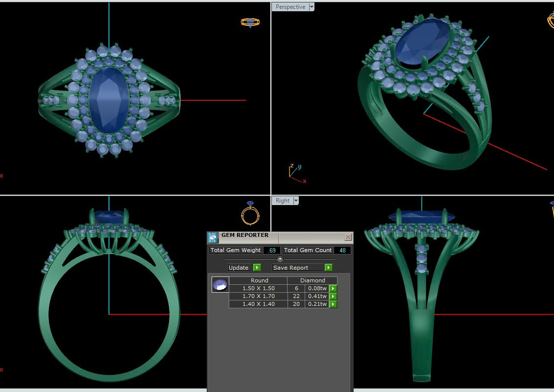Click the round diamond gem thumbnail
The image size is (554, 392).
coord(220,285)
